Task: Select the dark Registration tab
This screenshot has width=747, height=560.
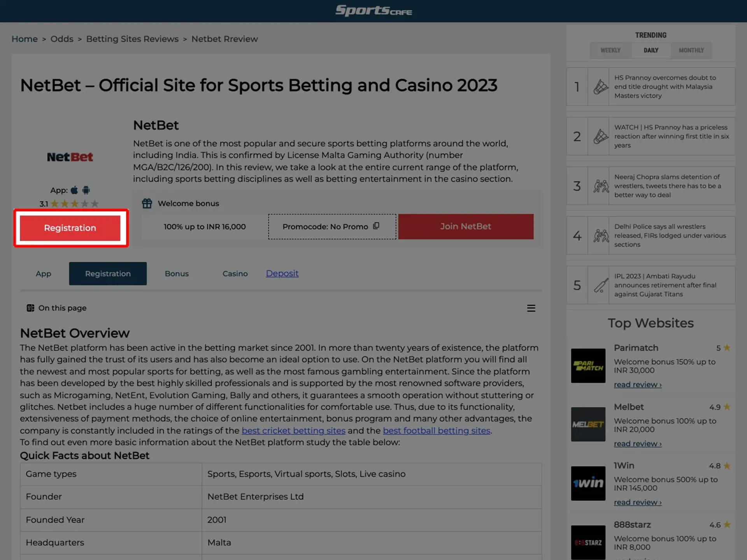Action: click(108, 274)
